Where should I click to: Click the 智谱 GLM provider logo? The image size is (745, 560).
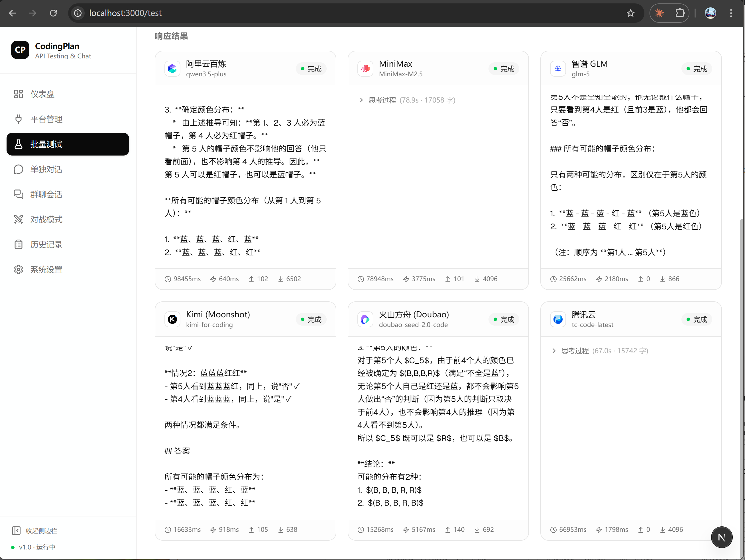558,69
